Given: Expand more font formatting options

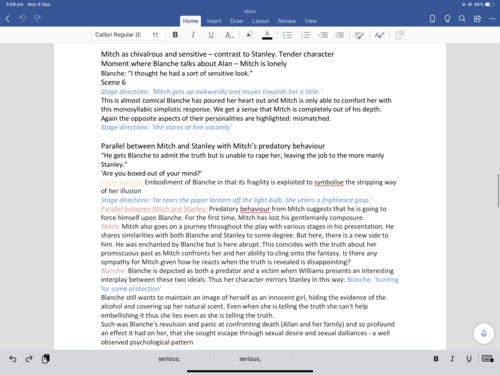Looking at the screenshot, I should [x=229, y=35].
